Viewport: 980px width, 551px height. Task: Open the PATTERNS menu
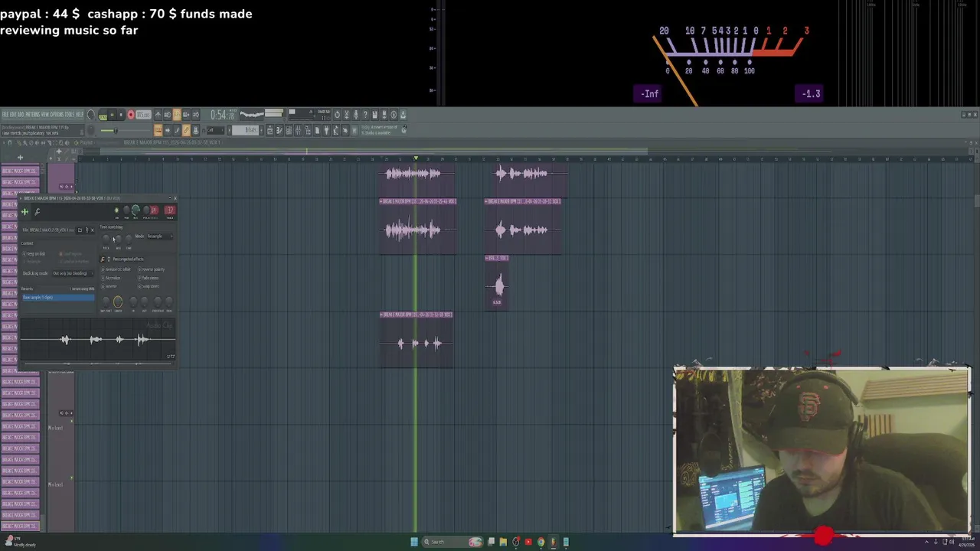click(x=33, y=114)
